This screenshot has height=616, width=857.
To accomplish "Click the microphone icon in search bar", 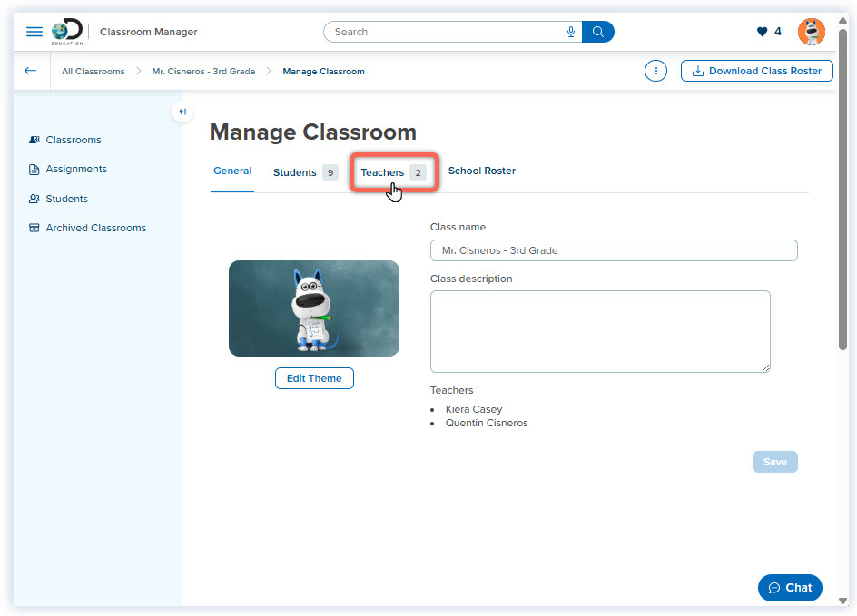I will (570, 32).
